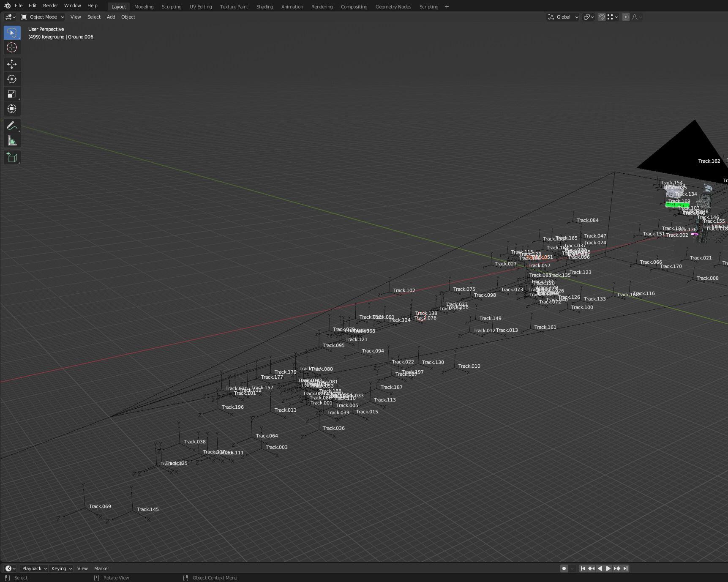
Task: Add a new workspace with plus button
Action: coord(447,7)
